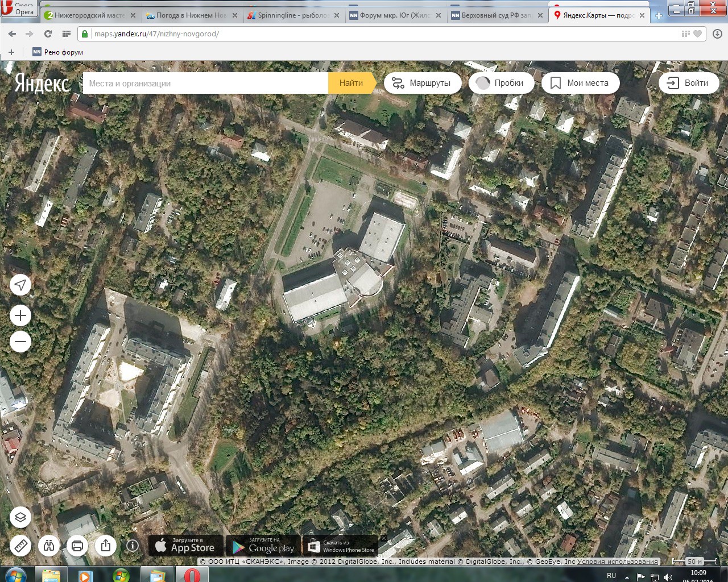Click the yellow Найти search button
728x582 pixels.
[351, 83]
